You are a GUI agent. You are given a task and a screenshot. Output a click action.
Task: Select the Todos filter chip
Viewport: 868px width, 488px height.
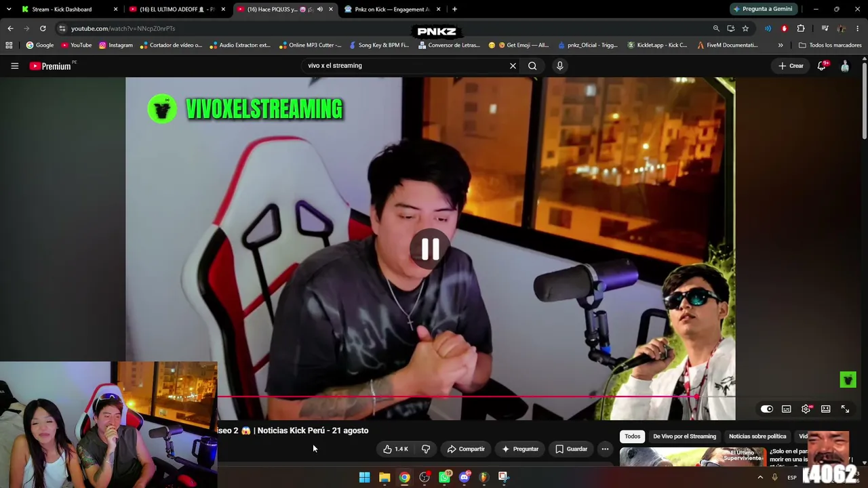click(x=632, y=436)
